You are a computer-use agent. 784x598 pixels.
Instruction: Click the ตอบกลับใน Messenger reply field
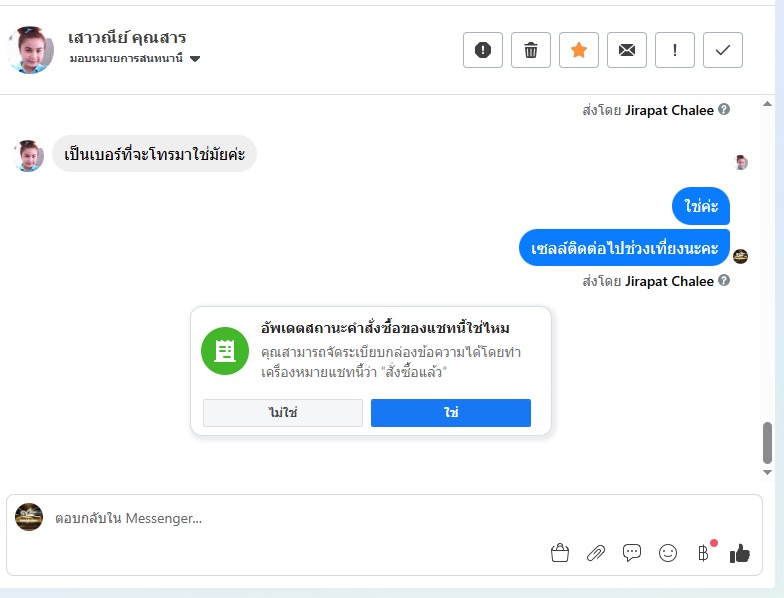tap(300, 518)
